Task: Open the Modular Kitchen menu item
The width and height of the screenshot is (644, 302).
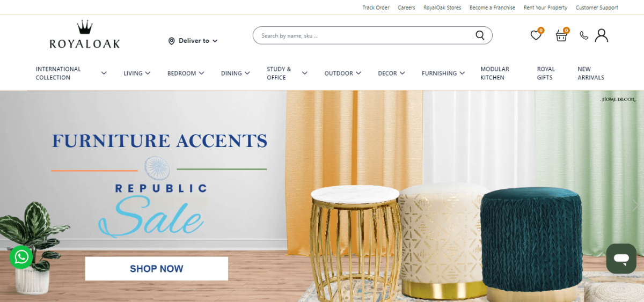Action: point(495,73)
